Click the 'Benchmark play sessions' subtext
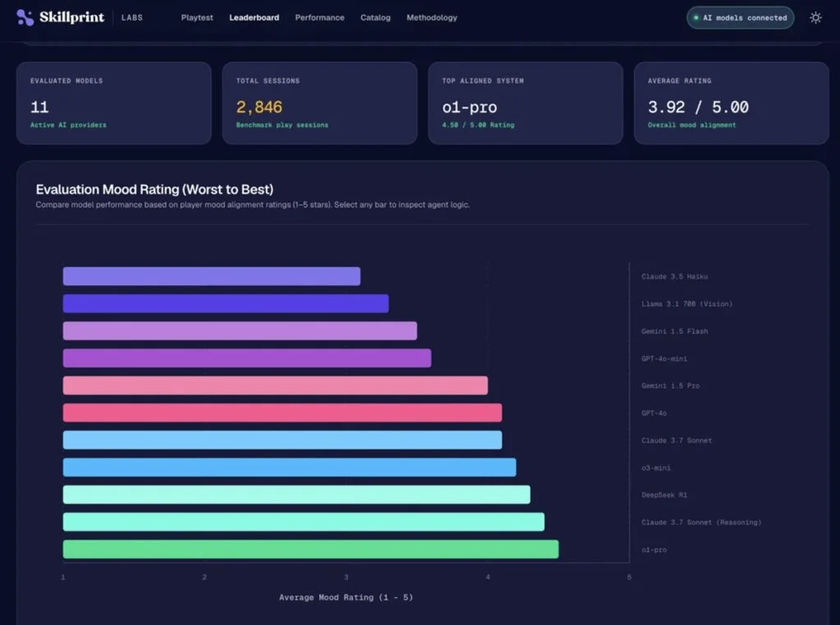The image size is (840, 625). click(x=282, y=125)
